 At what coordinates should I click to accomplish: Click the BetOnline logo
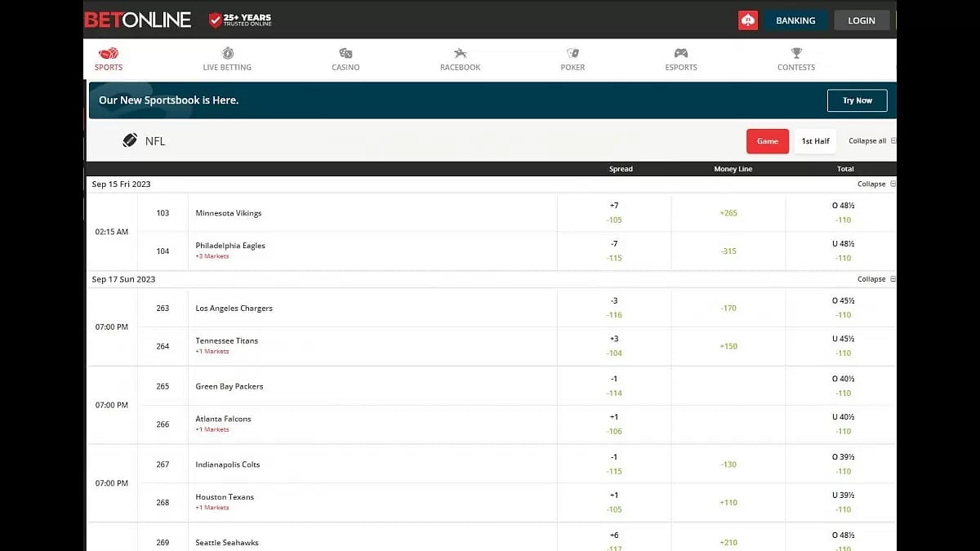point(138,20)
